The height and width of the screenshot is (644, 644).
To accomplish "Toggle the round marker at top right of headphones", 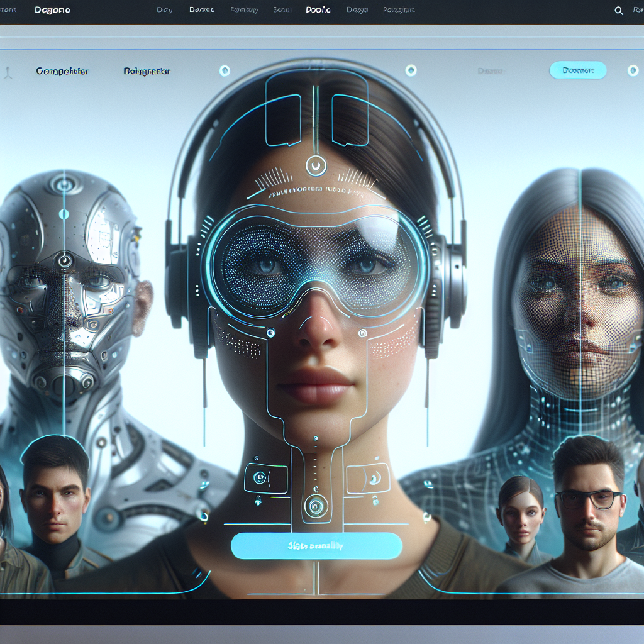I will tap(411, 70).
